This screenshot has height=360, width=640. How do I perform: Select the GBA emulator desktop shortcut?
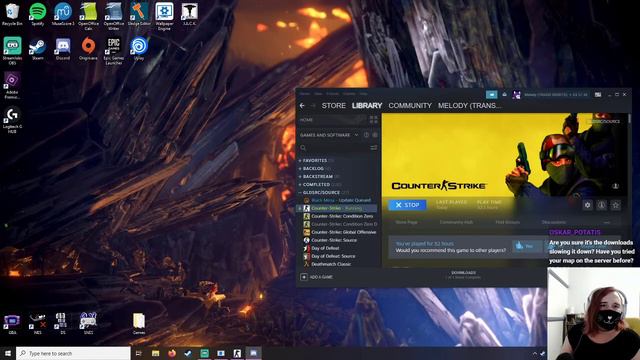[x=12, y=323]
